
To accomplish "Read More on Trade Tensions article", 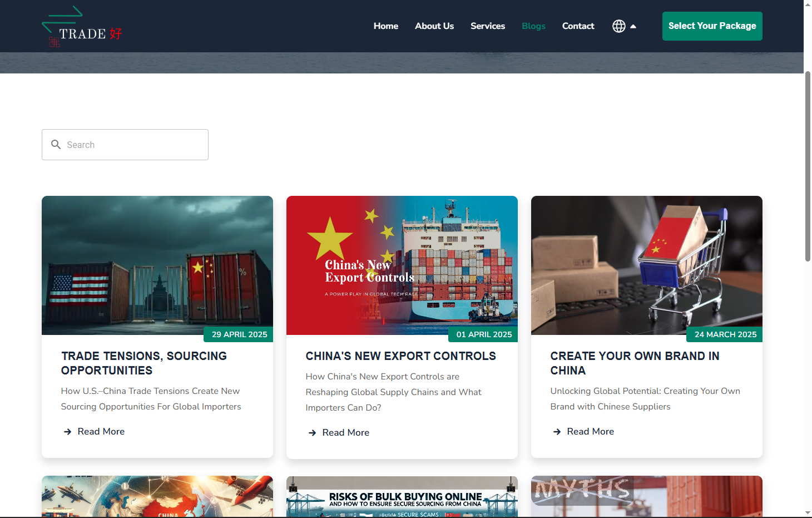I will (101, 432).
